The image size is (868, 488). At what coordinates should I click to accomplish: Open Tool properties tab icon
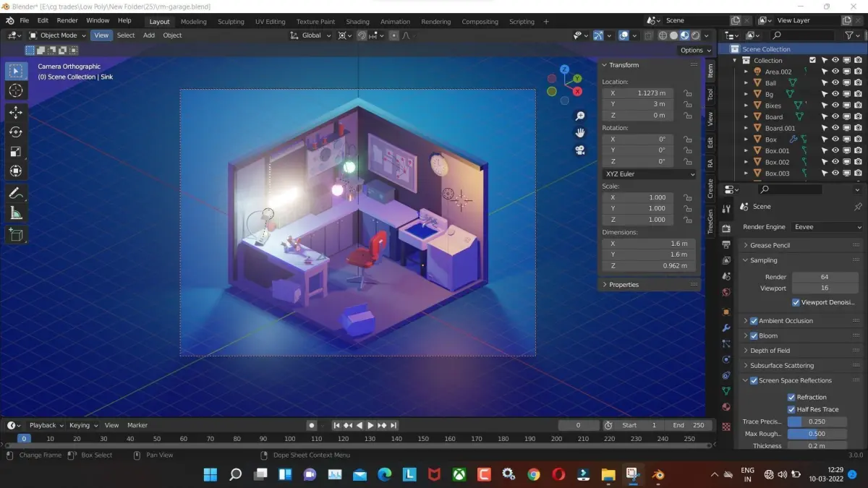726,208
